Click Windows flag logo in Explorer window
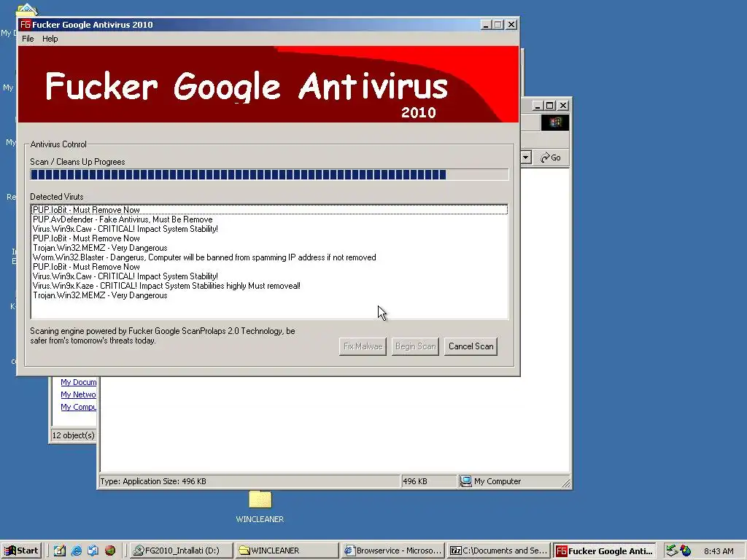Image resolution: width=747 pixels, height=560 pixels. (554, 122)
